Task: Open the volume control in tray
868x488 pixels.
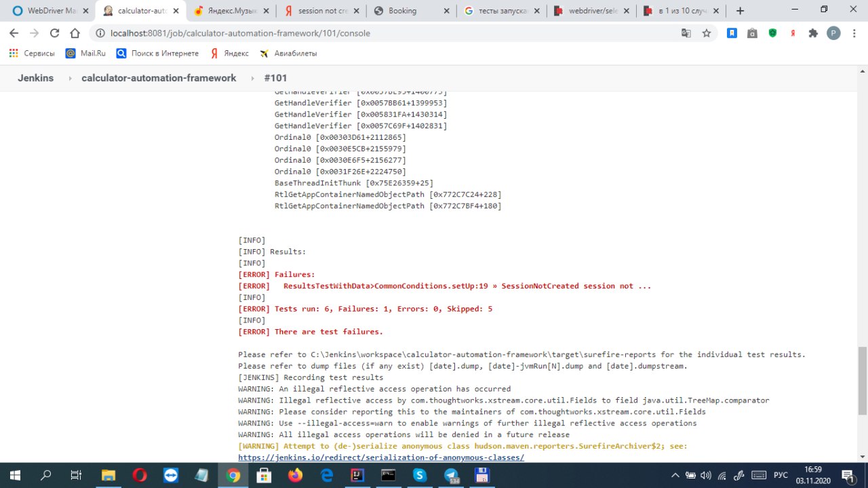Action: point(706,475)
